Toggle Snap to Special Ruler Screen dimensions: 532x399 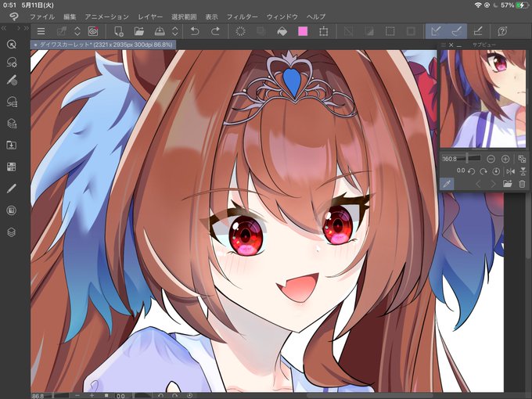(457, 31)
